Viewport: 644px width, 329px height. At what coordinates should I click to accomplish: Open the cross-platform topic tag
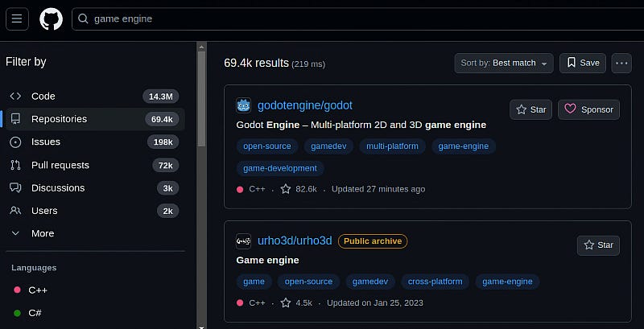click(x=435, y=282)
